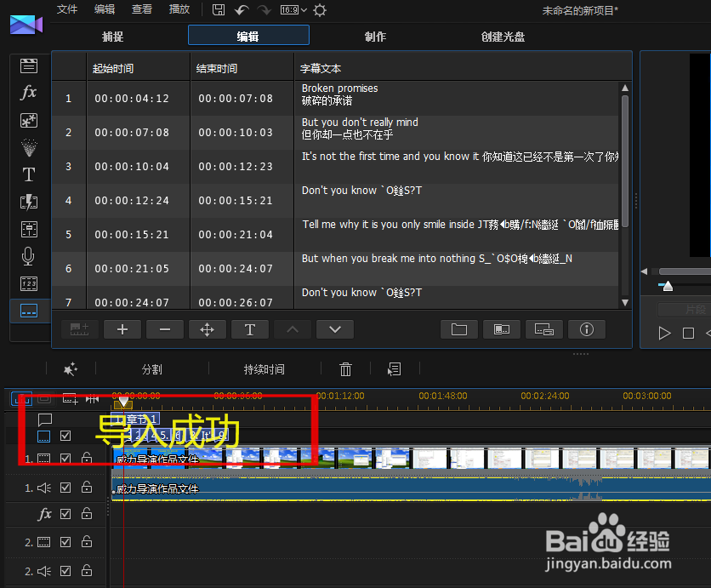This screenshot has height=588, width=711.
Task: Delete selected clip with trash icon
Action: click(x=345, y=369)
